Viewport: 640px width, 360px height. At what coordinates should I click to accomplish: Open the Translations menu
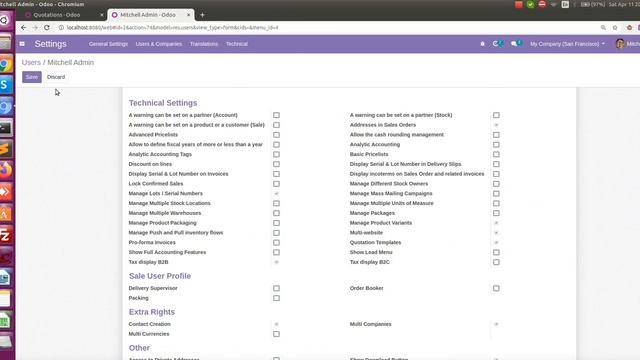coord(204,44)
